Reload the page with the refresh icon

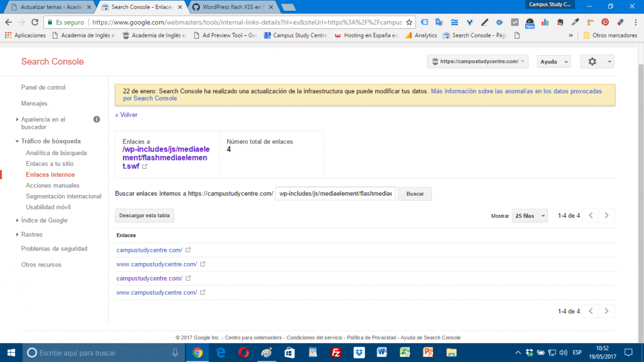35,22
